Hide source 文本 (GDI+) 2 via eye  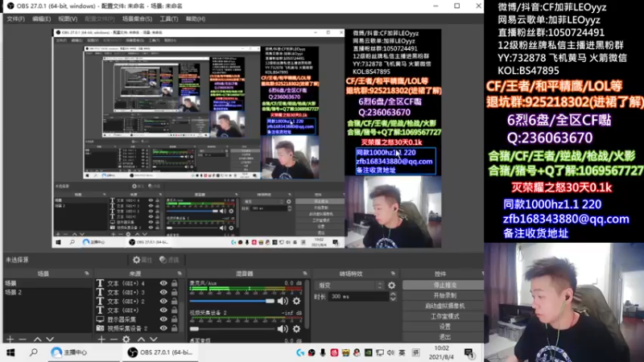pos(163,301)
